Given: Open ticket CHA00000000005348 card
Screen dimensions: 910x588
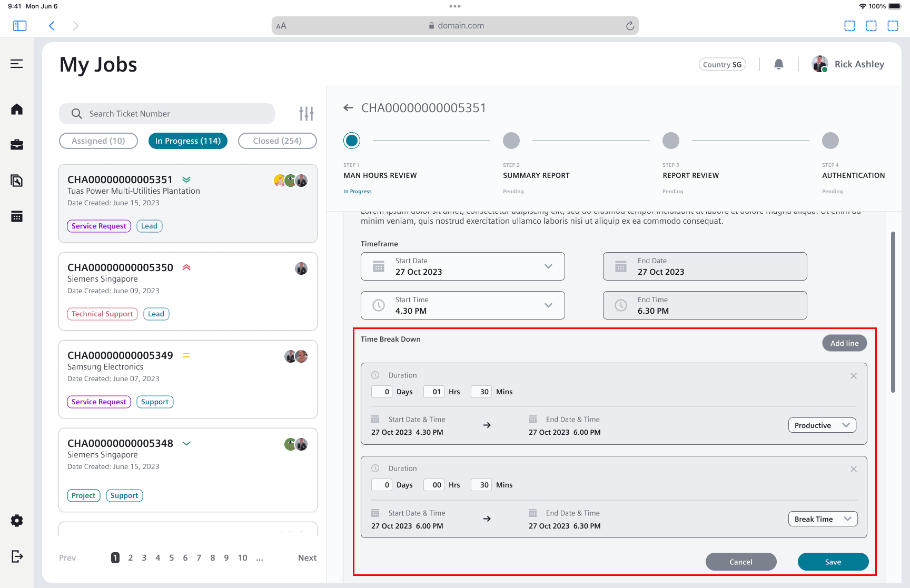Looking at the screenshot, I should [188, 470].
